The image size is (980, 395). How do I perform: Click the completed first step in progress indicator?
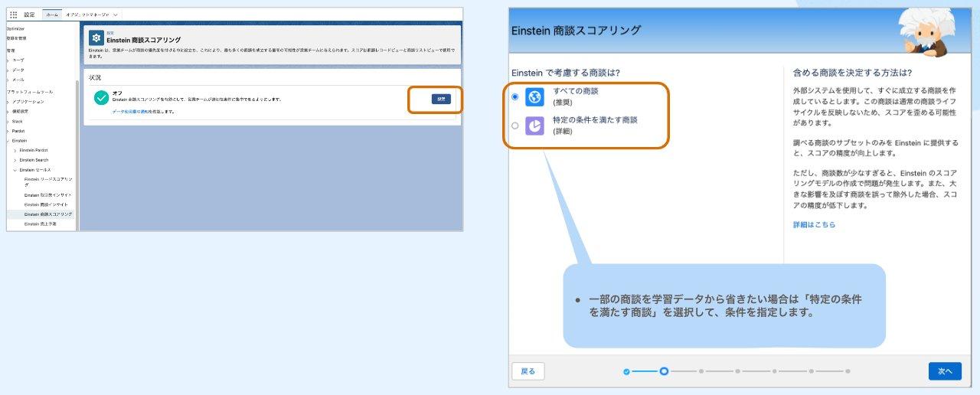coord(626,371)
